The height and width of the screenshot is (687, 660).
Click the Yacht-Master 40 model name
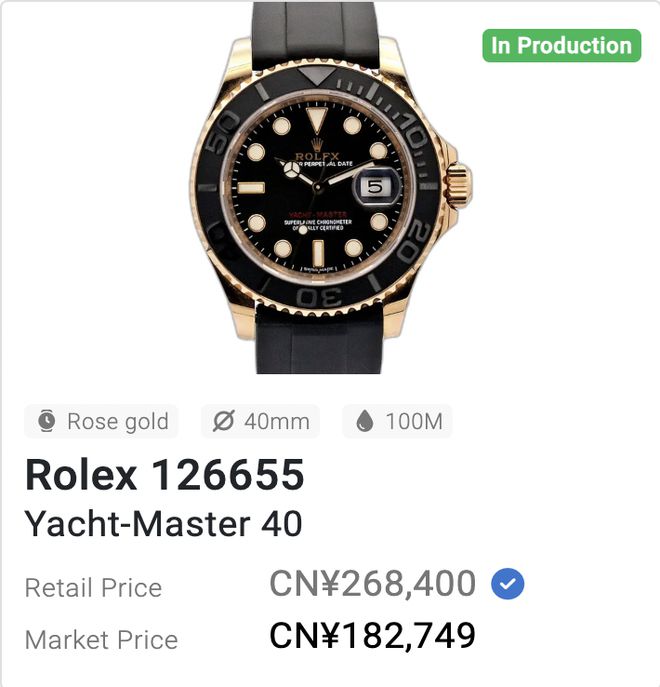coord(163,523)
